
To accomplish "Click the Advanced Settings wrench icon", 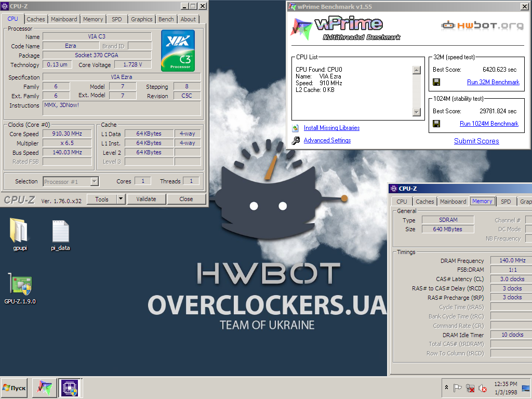I will (296, 140).
